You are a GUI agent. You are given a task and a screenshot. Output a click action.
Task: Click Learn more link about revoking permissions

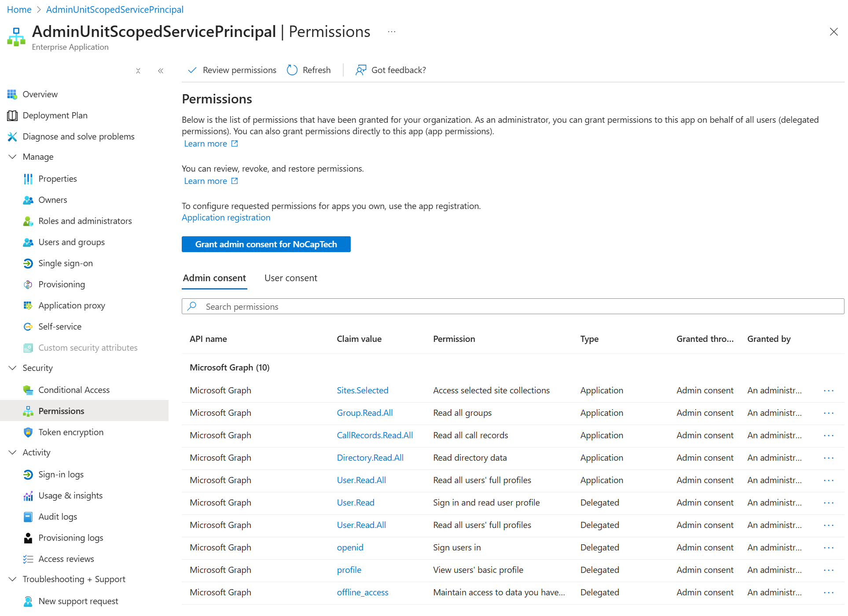click(211, 181)
